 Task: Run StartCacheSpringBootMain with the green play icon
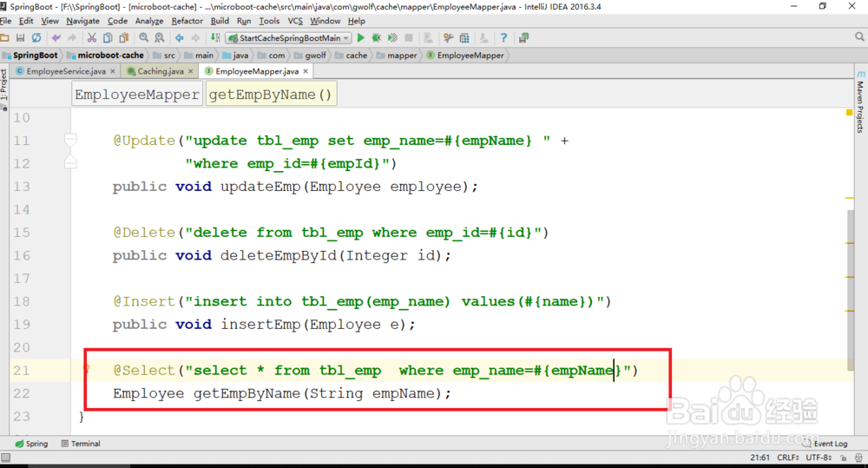pos(361,37)
